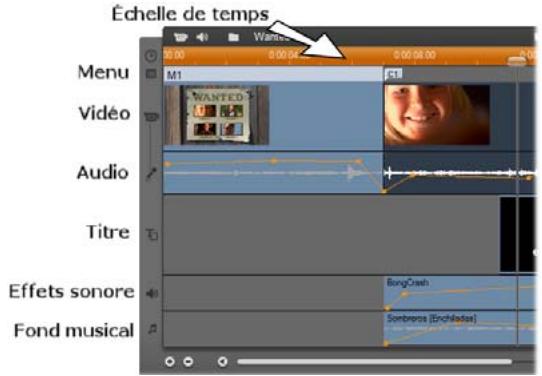Click the timeline horizontal scrollbar
Image resolution: width=542 pixels, height=376 pixels.
(x=375, y=361)
